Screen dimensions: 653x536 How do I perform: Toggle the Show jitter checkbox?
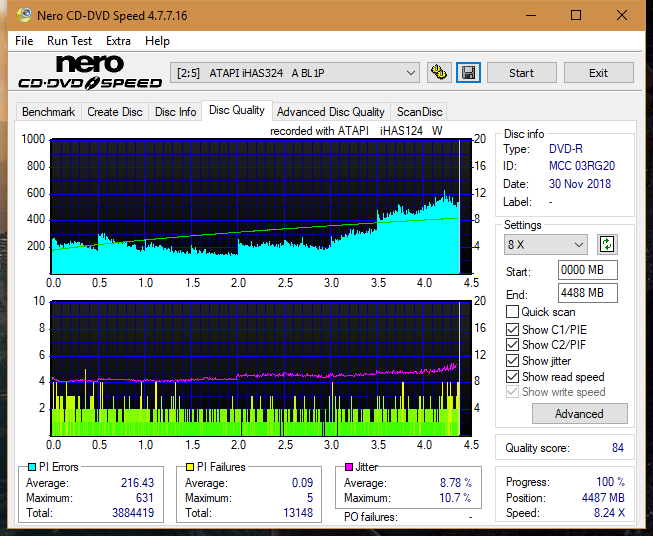(512, 360)
